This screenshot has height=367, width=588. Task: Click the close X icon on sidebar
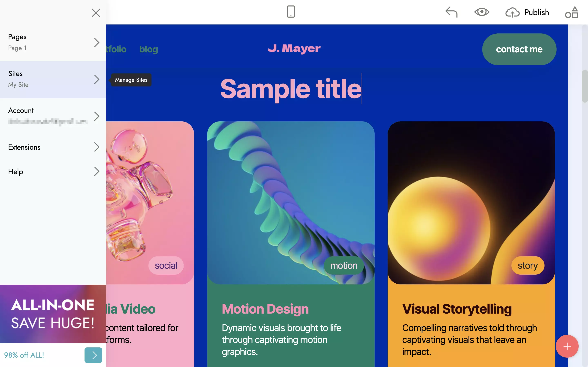(96, 12)
